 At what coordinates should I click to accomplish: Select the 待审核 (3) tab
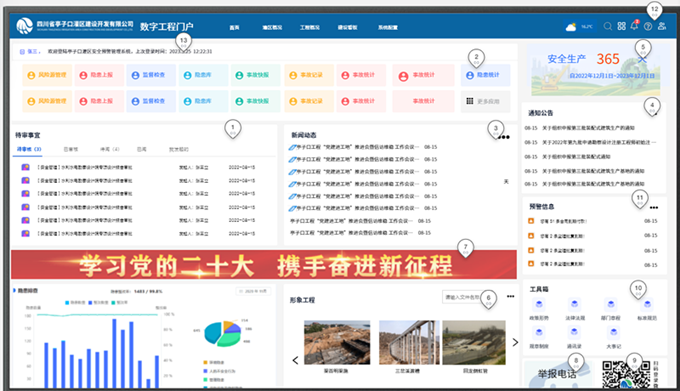29,149
